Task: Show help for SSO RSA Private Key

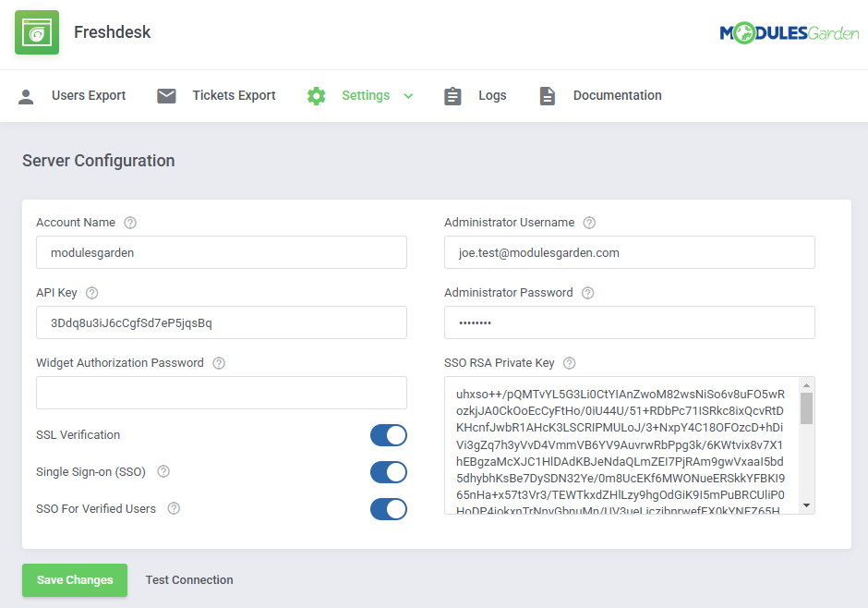Action: [x=569, y=363]
